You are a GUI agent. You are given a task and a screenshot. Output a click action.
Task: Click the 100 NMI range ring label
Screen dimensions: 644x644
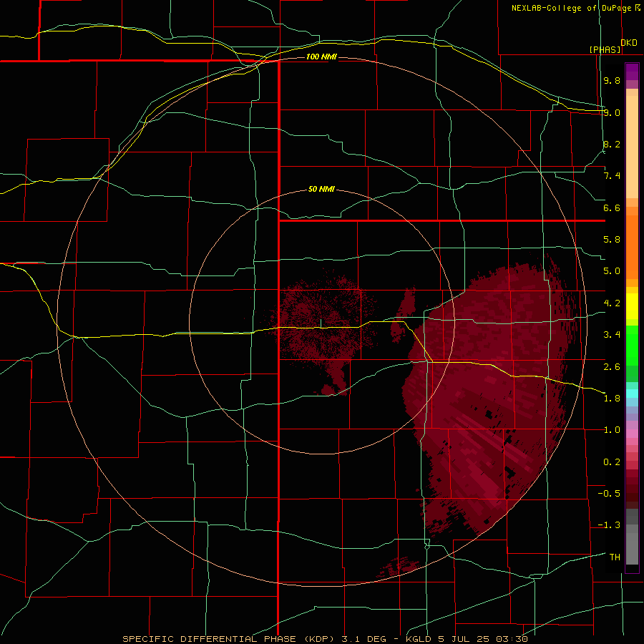click(321, 57)
